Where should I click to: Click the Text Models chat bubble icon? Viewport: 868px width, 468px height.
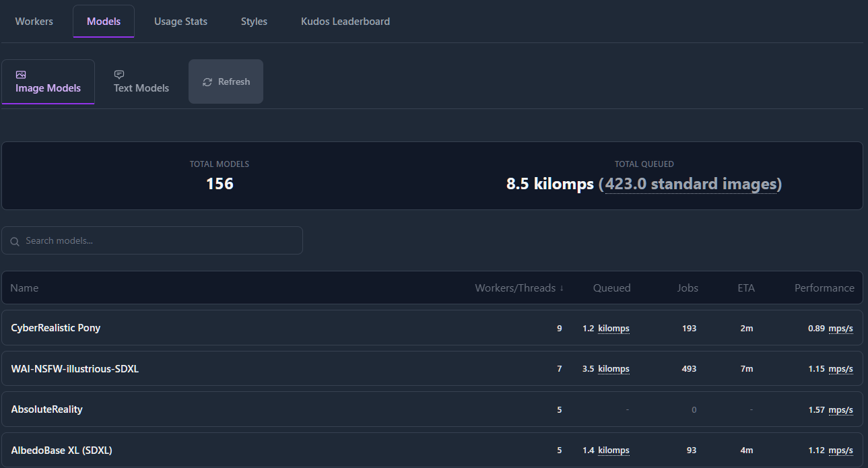coord(119,75)
